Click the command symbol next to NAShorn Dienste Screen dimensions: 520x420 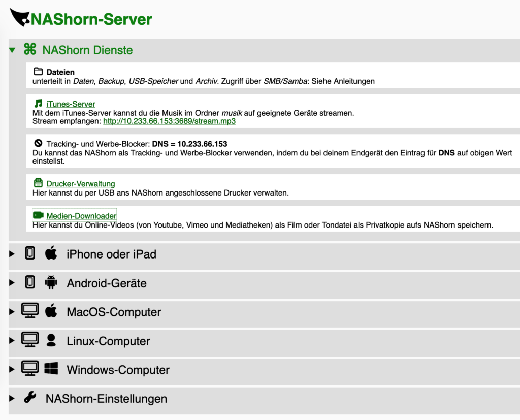coord(30,49)
